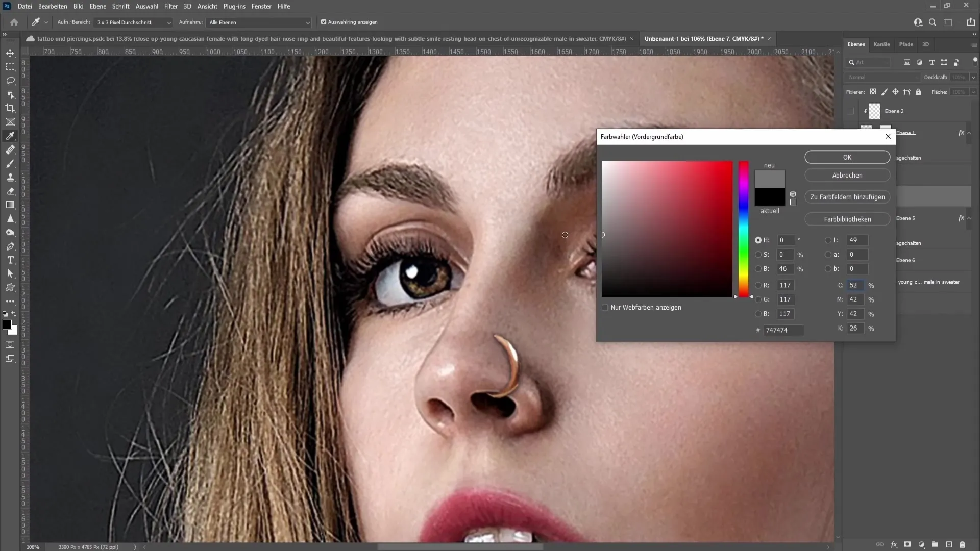The width and height of the screenshot is (980, 551).
Task: Select the Crop tool icon
Action: click(x=10, y=108)
